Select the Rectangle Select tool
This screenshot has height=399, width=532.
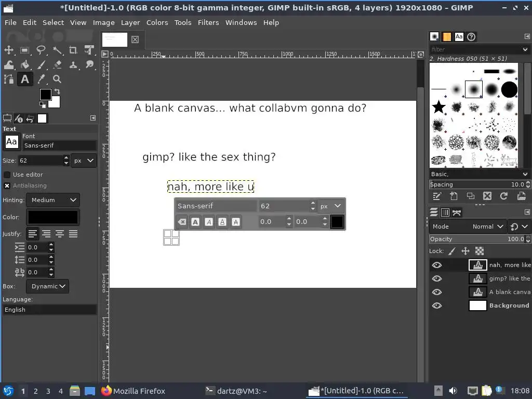click(25, 50)
